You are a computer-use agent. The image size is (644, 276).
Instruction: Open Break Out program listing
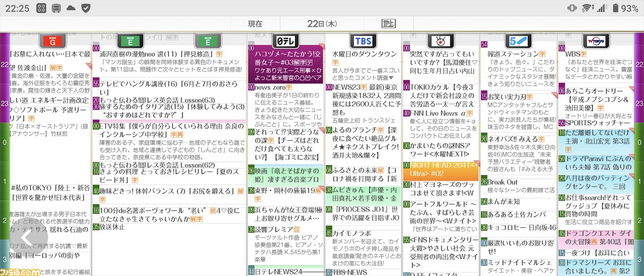point(518,186)
